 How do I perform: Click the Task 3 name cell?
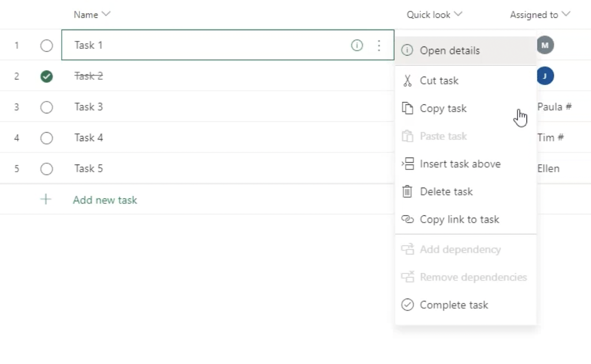pos(88,107)
